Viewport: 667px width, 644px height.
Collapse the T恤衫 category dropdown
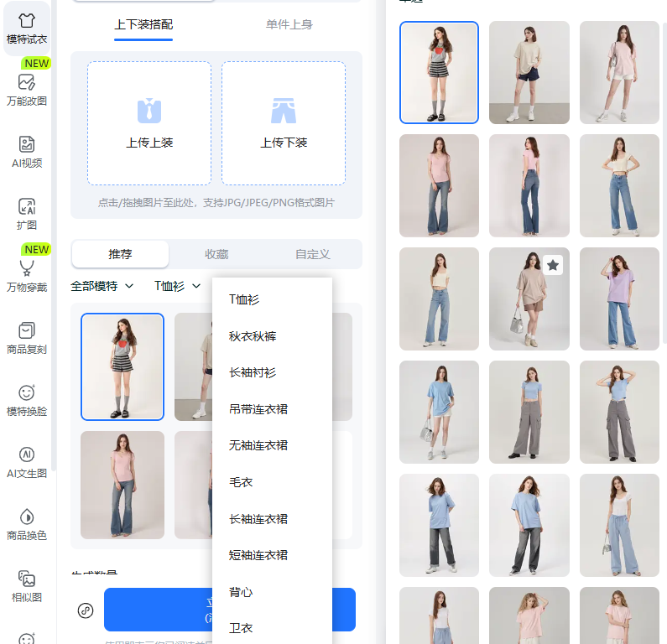[177, 286]
